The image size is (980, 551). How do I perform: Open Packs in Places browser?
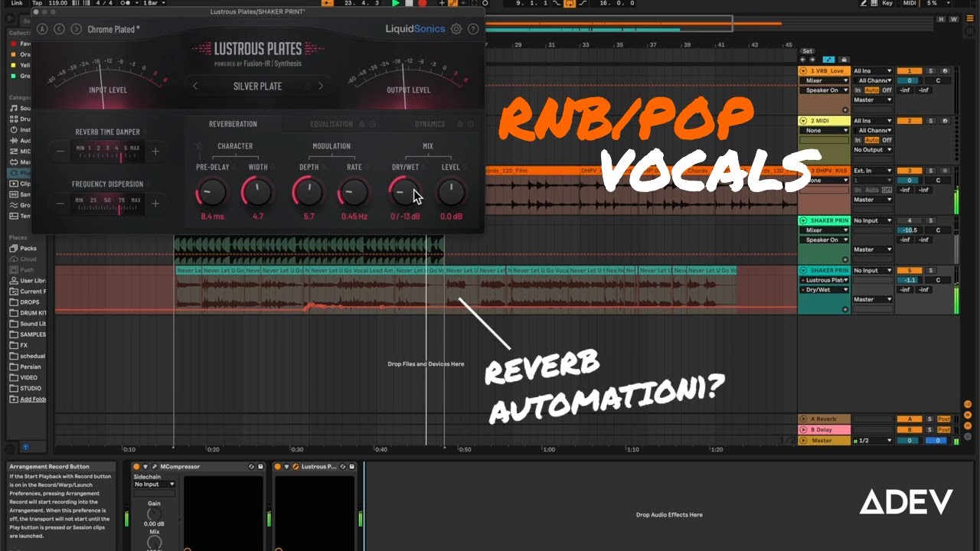click(28, 249)
